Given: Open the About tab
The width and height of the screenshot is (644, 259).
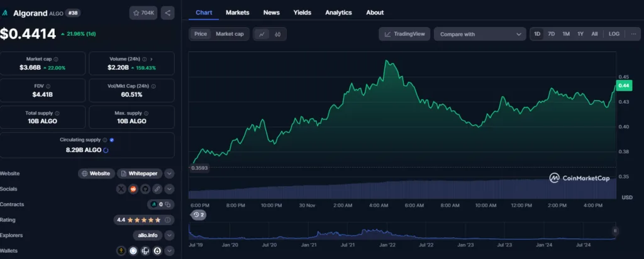Looking at the screenshot, I should pos(375,13).
